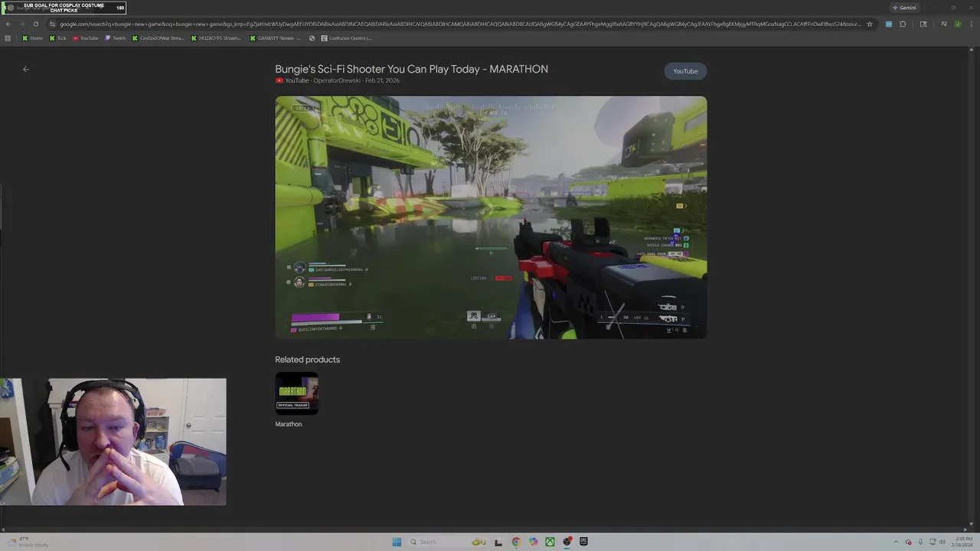
Task: Click the taskbar Search box
Action: click(x=448, y=542)
